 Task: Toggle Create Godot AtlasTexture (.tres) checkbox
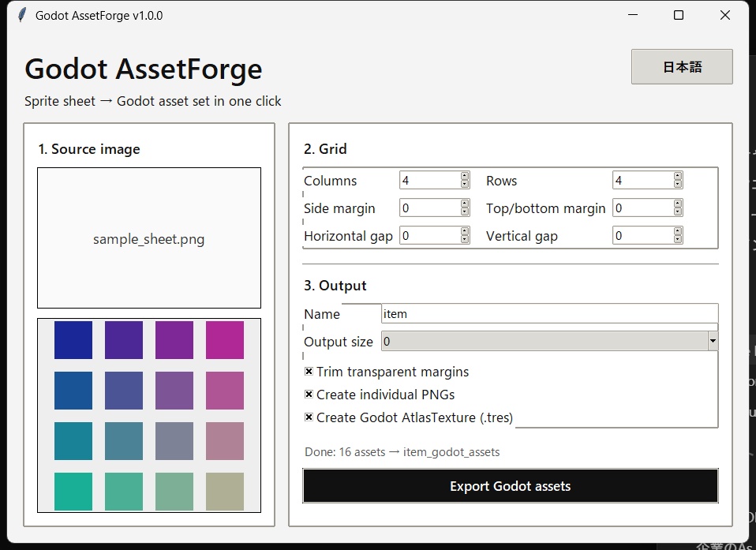pyautogui.click(x=309, y=417)
